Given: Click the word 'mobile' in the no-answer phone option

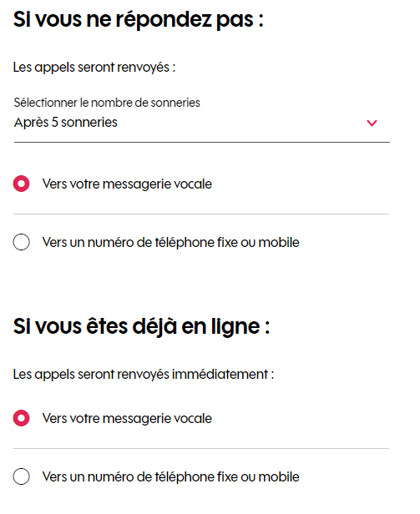Looking at the screenshot, I should pyautogui.click(x=279, y=242).
